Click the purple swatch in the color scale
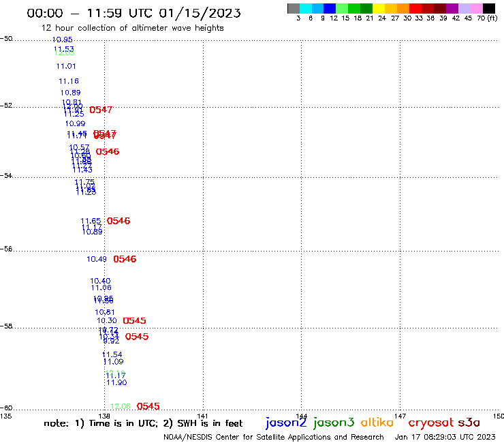 click(x=452, y=8)
